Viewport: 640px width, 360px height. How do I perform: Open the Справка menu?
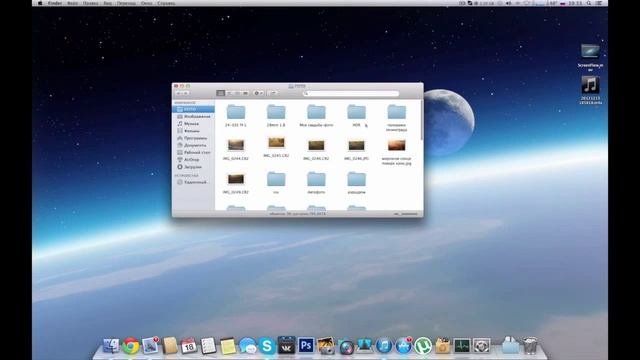tap(166, 3)
